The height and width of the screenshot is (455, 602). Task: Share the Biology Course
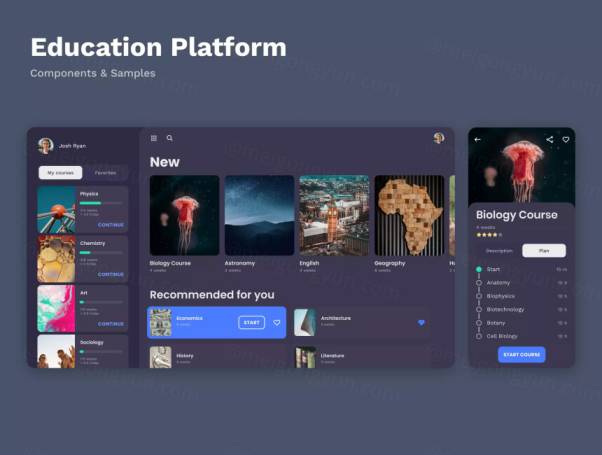pyautogui.click(x=550, y=140)
